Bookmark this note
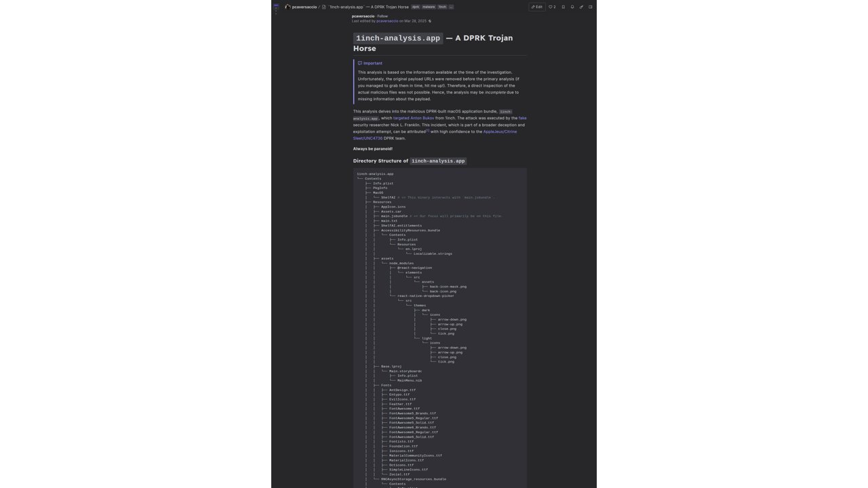 563,7
